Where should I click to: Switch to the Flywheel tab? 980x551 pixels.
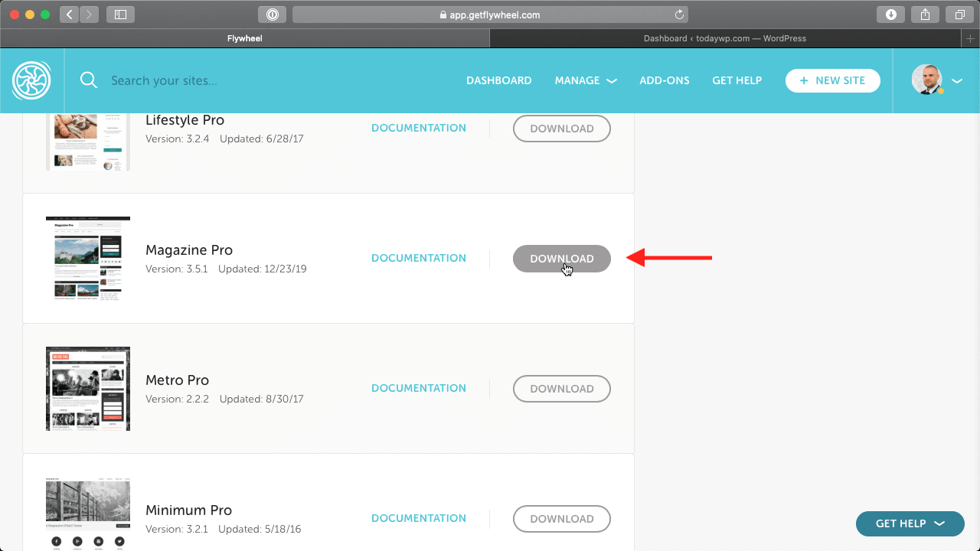point(245,38)
